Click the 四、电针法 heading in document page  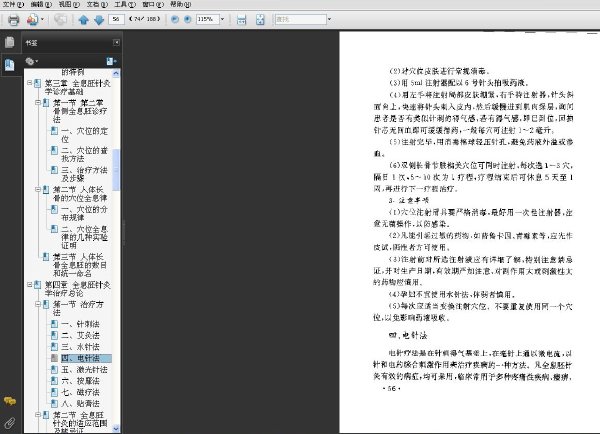[408, 336]
